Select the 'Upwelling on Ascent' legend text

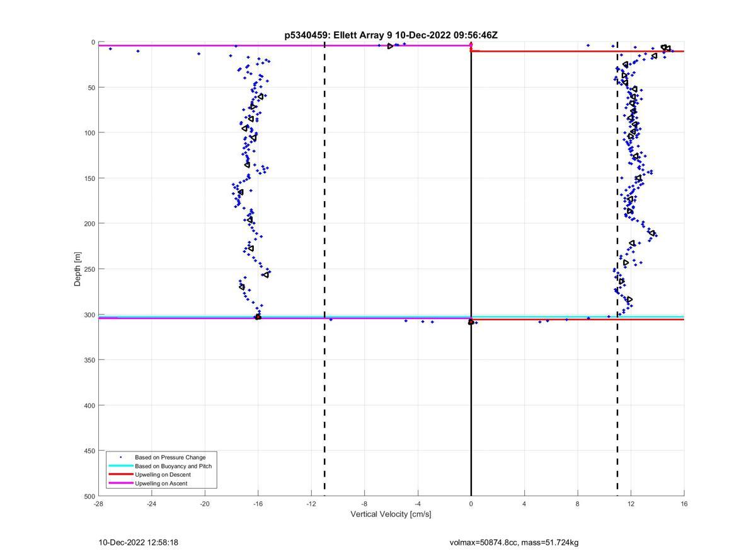161,484
